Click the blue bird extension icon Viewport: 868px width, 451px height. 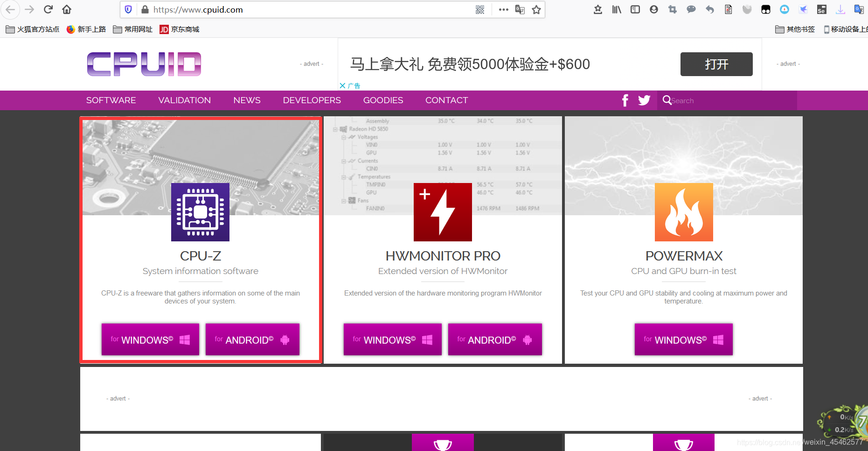click(x=803, y=9)
